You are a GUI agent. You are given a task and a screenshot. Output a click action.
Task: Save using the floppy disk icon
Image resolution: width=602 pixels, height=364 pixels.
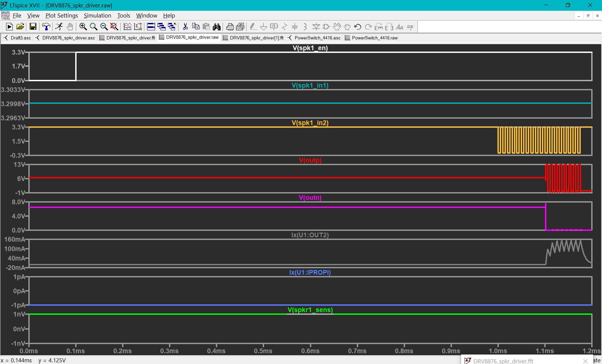coord(33,27)
